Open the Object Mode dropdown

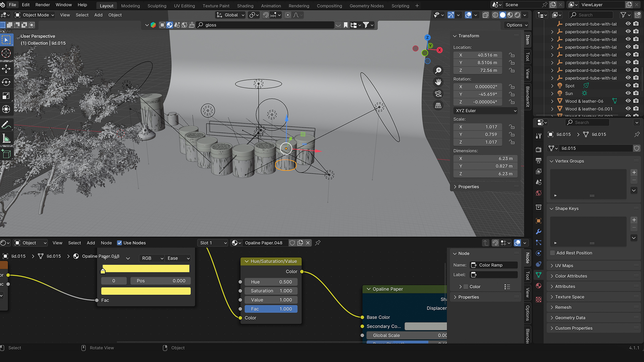pos(35,15)
